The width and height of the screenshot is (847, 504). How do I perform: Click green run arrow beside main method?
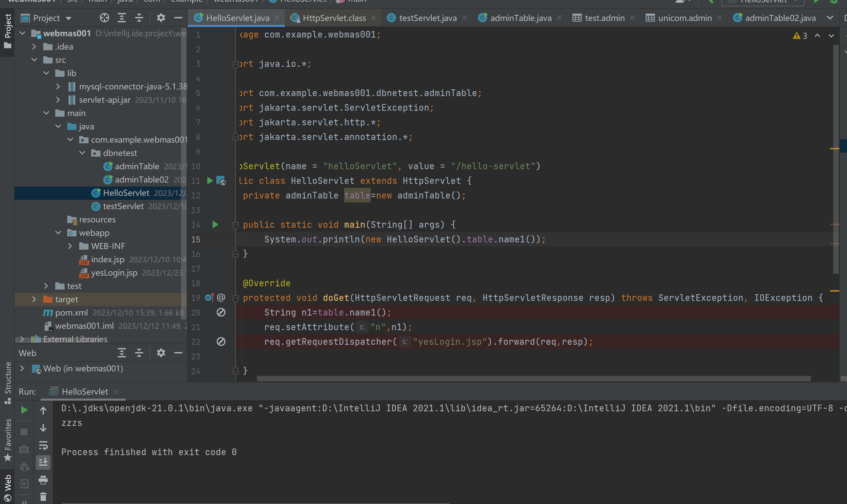coord(215,224)
